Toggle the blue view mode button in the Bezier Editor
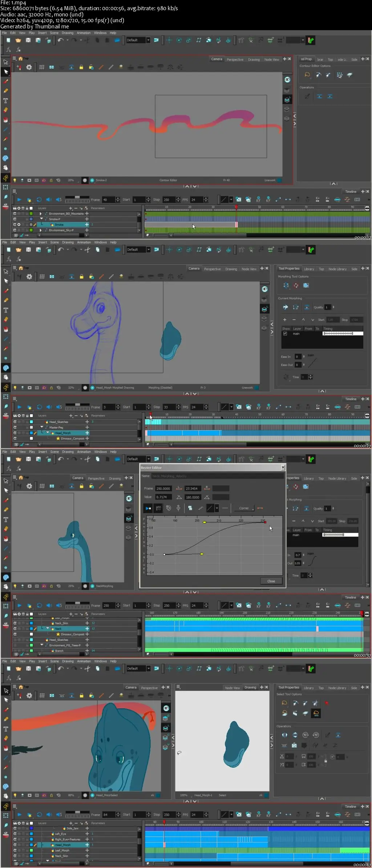Viewport: 372px width, 868px height. [x=148, y=508]
